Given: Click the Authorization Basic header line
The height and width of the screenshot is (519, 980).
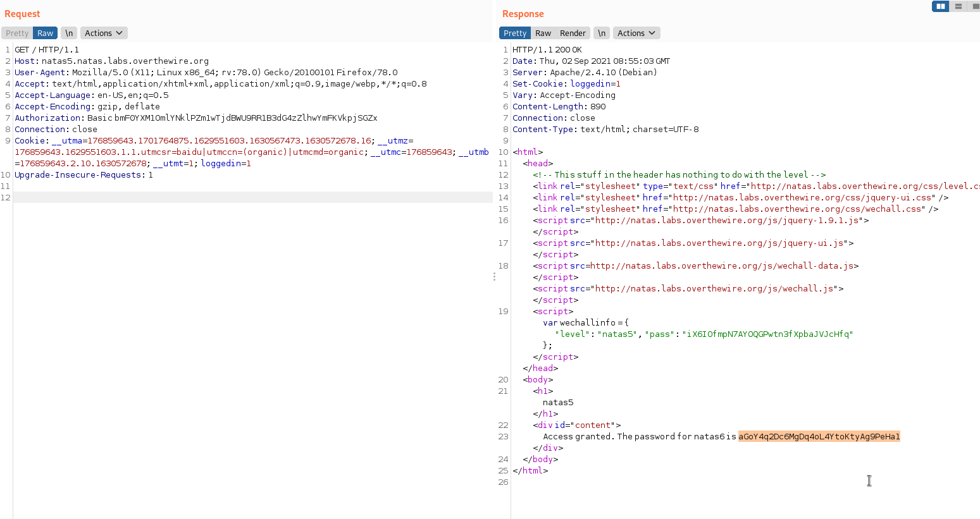Looking at the screenshot, I should [x=196, y=118].
